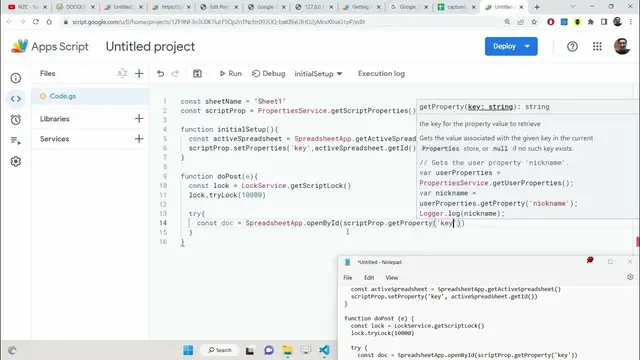This screenshot has height=360, width=640.
Task: Open the Overview sidebar icon
Action: (x=16, y=78)
